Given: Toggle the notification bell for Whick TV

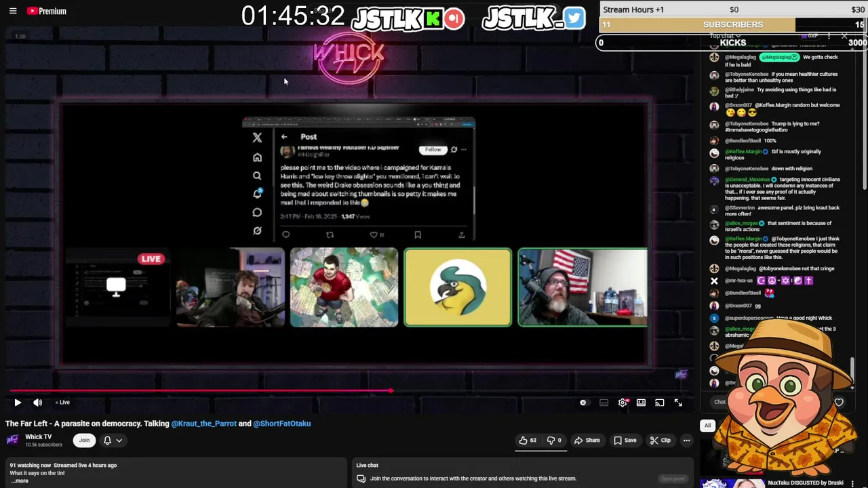Looking at the screenshot, I should (x=107, y=441).
